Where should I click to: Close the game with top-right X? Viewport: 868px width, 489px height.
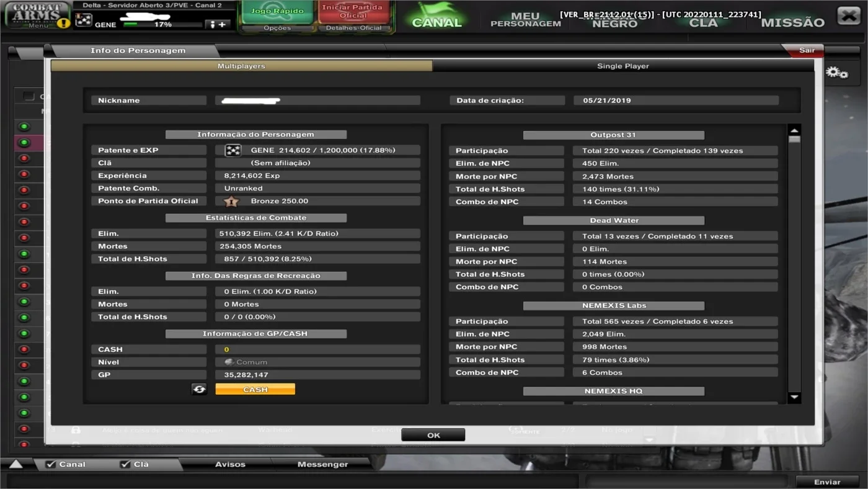[848, 15]
